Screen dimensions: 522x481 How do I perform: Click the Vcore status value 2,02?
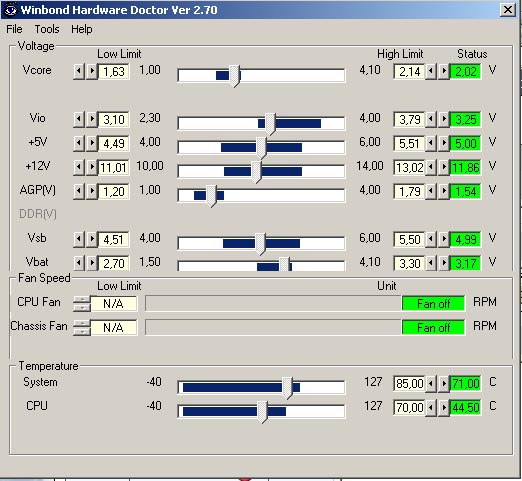point(466,71)
